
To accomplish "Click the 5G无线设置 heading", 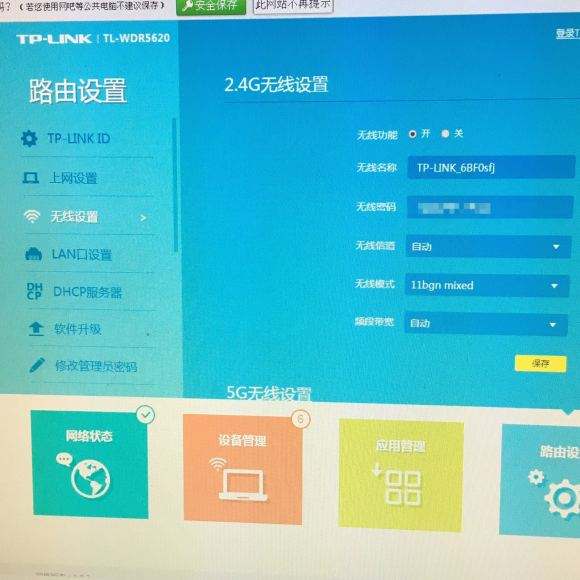I will tap(269, 393).
